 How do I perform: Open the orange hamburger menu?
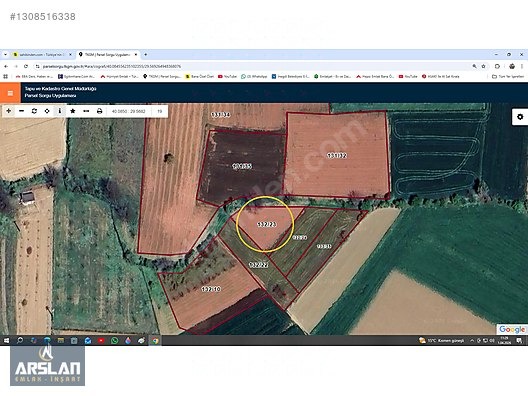click(10, 93)
